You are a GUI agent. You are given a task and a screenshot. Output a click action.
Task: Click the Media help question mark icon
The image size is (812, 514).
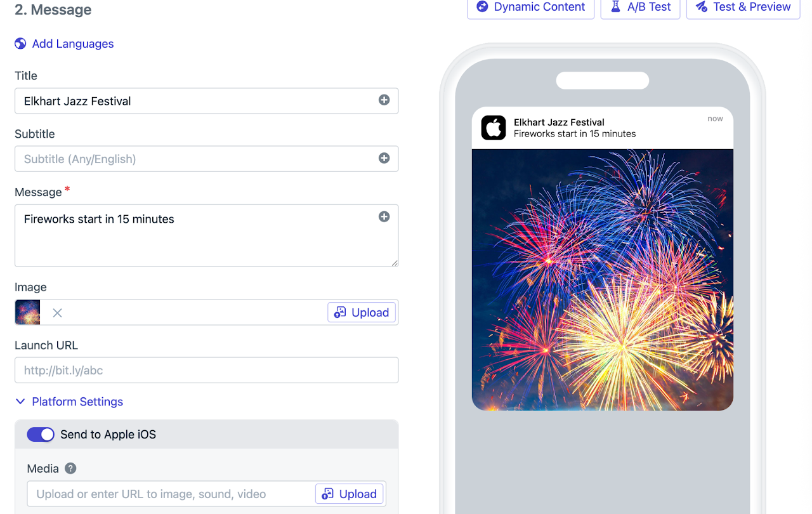pos(71,469)
